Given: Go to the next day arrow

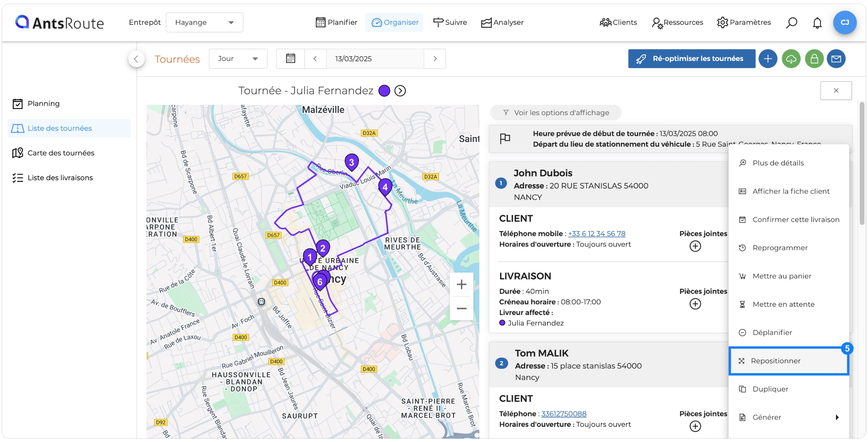Looking at the screenshot, I should coord(435,58).
